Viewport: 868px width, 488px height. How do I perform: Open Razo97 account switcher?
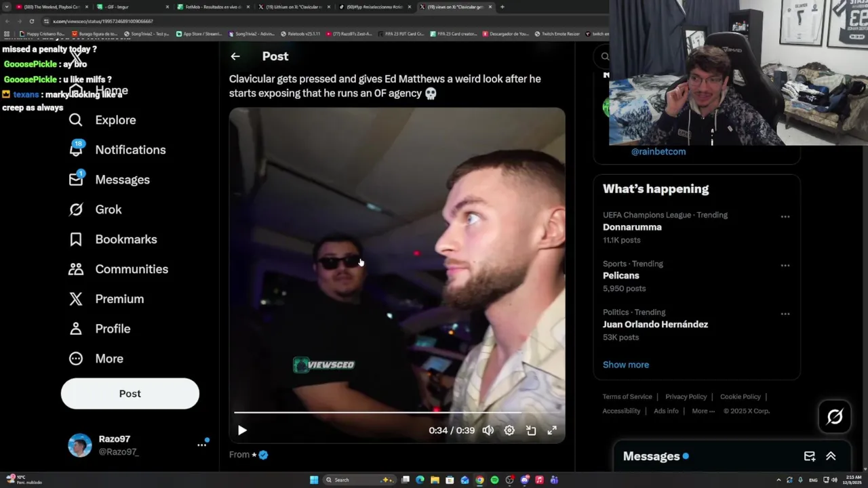point(104,445)
